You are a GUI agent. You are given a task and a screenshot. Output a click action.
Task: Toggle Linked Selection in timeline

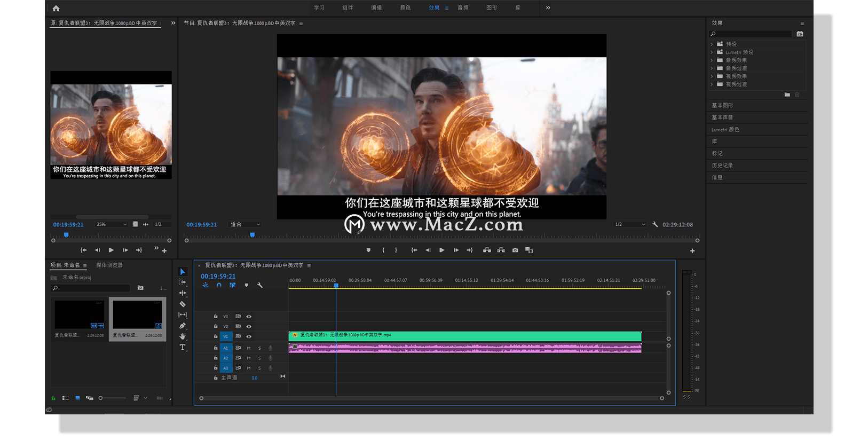point(232,285)
